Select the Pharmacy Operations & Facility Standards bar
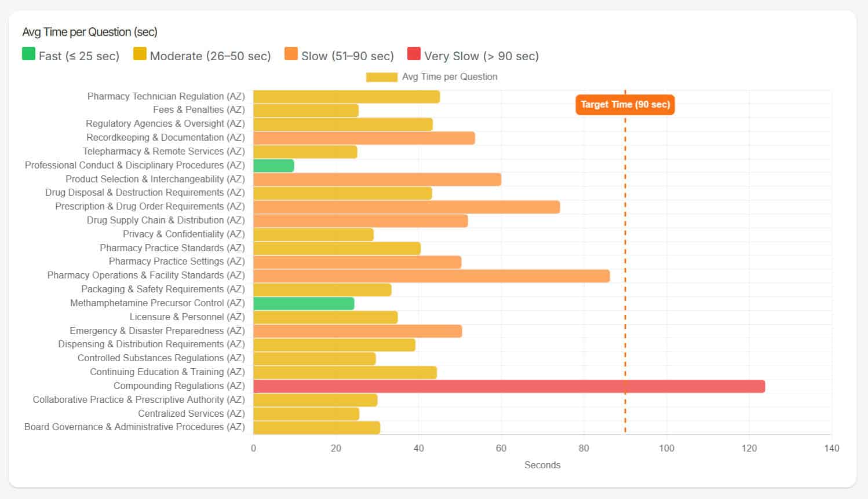This screenshot has height=499, width=868. tap(431, 276)
